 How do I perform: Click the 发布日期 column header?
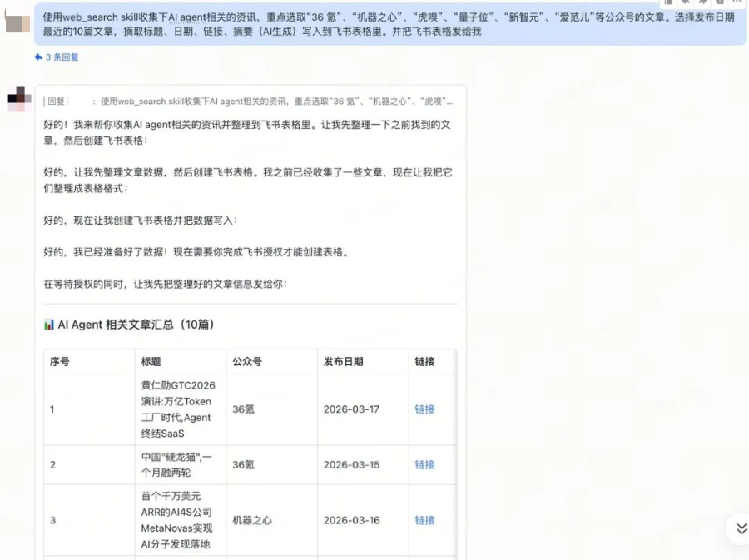(x=363, y=361)
